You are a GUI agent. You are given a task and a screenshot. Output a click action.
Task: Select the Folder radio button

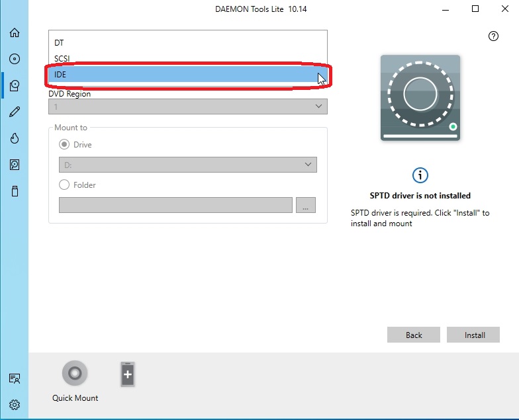(x=64, y=185)
